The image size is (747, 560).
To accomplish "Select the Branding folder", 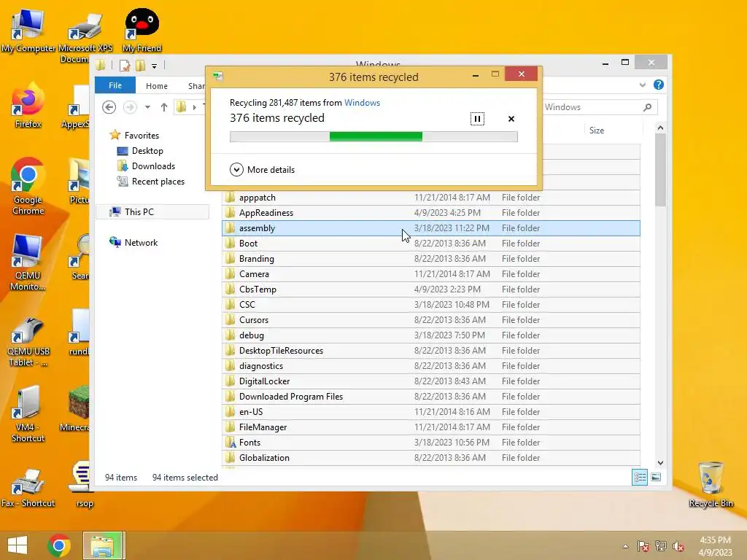I will tap(430, 259).
